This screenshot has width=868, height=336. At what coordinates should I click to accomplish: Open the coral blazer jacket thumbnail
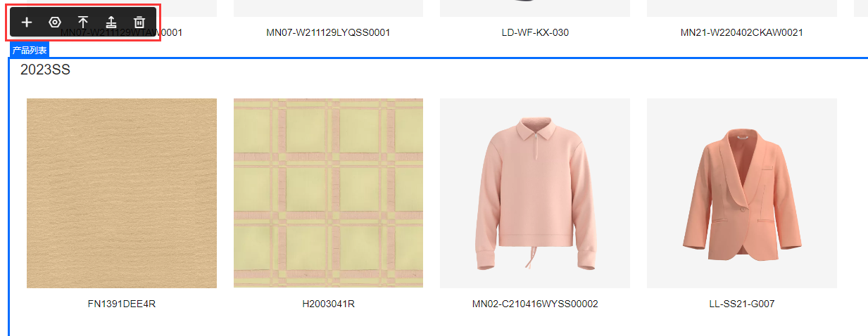(742, 193)
